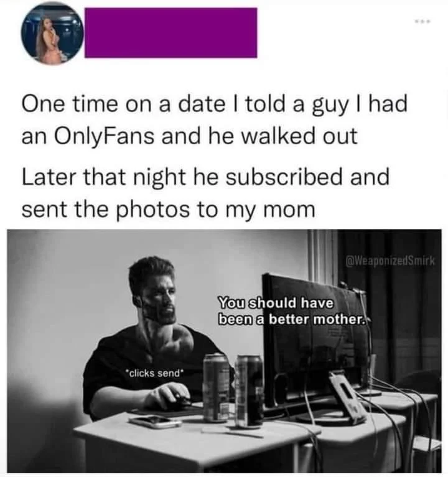Click the purple redacted username block

(x=170, y=32)
